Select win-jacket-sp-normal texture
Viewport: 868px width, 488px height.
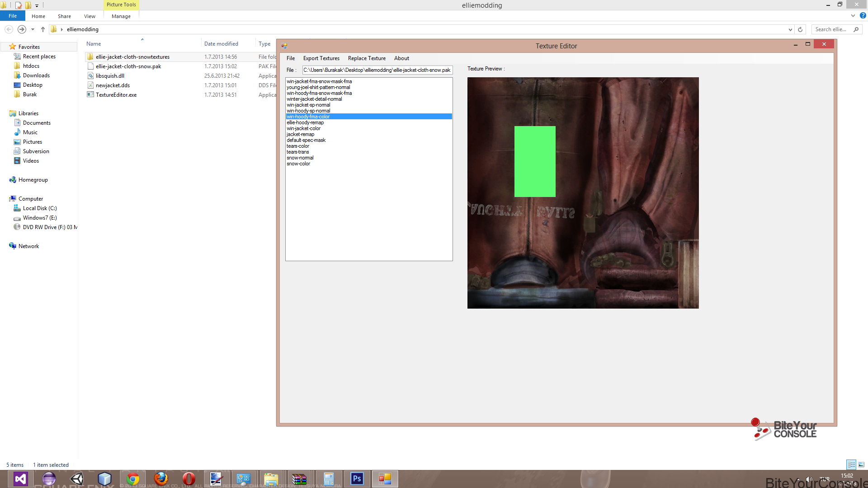[308, 105]
